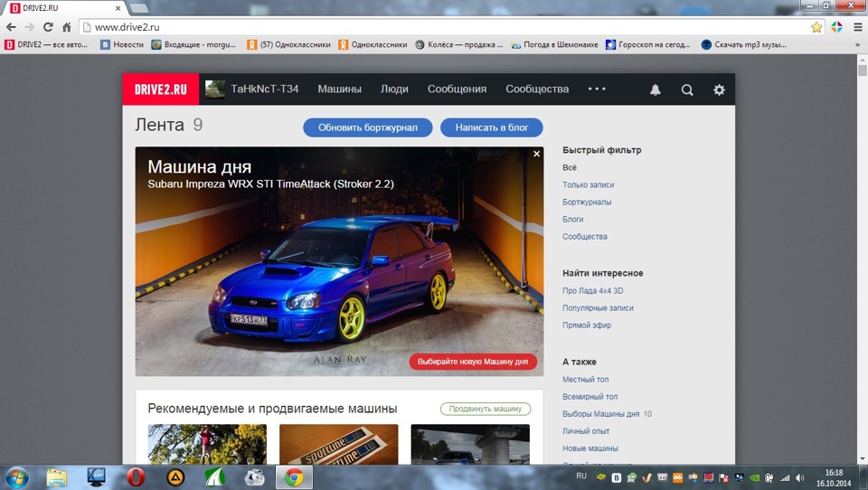The height and width of the screenshot is (490, 868).
Task: Click Обновить бортжурнал button
Action: (368, 127)
